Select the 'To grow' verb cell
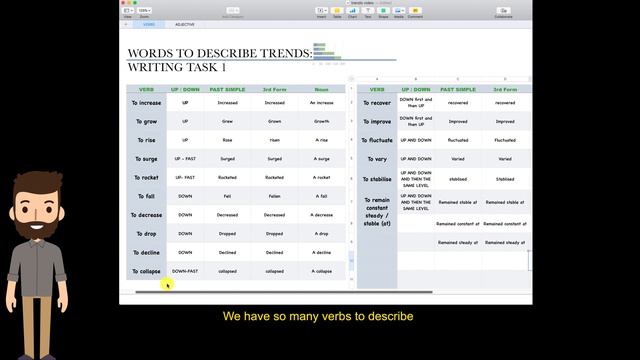Screen dimensions: 640x360 (x=146, y=122)
